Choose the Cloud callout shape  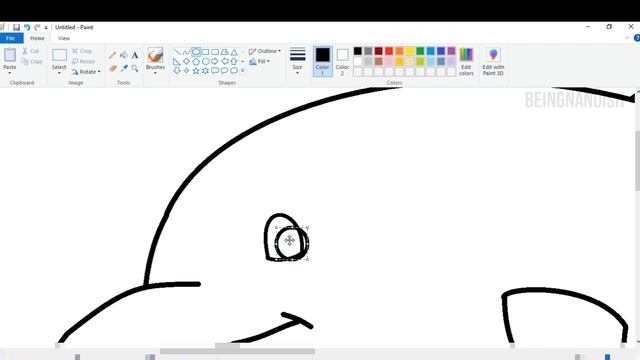tap(234, 71)
